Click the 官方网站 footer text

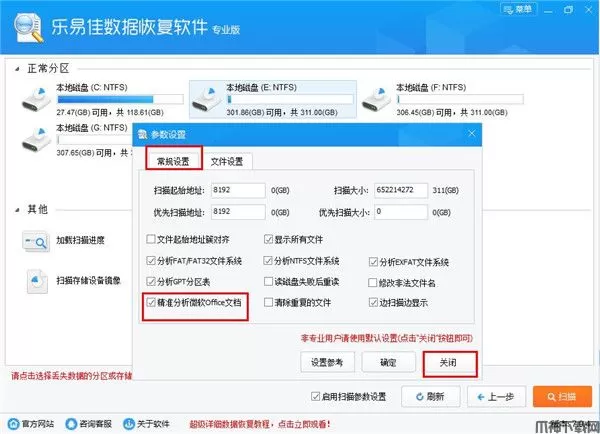tap(38, 424)
